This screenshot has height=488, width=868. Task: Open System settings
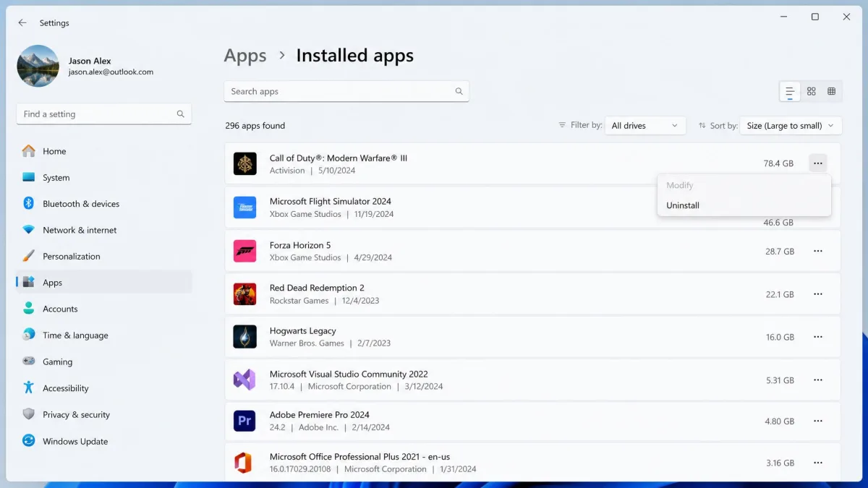tap(104, 178)
